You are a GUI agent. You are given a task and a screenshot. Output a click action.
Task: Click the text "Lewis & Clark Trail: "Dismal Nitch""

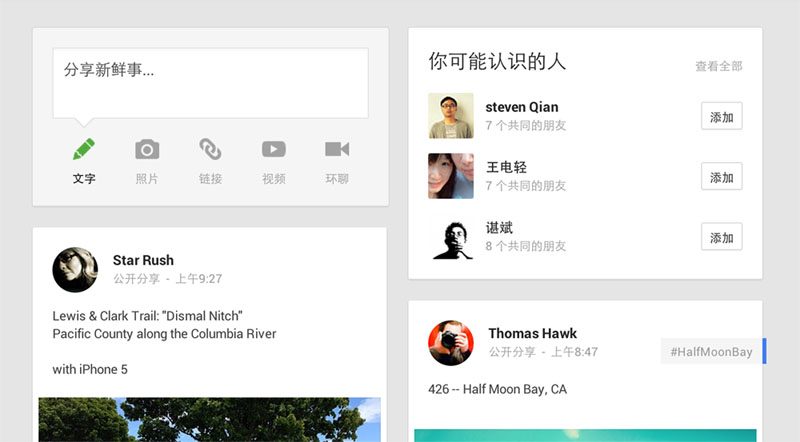tap(147, 316)
